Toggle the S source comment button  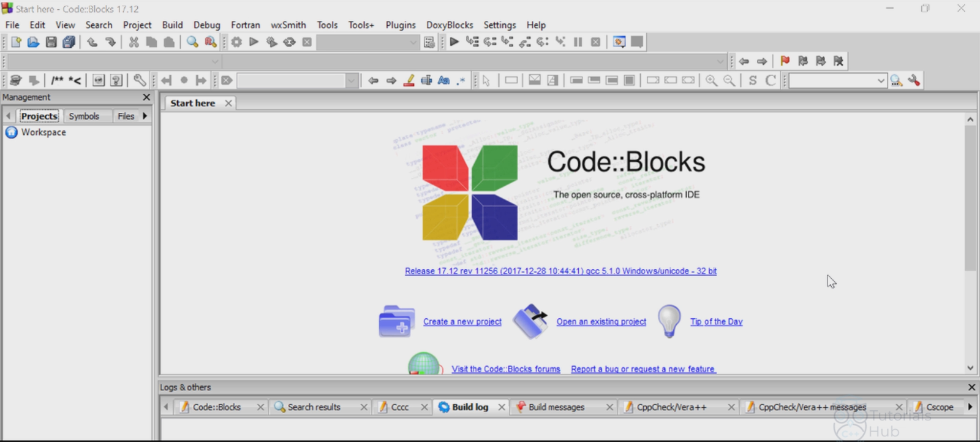click(753, 80)
